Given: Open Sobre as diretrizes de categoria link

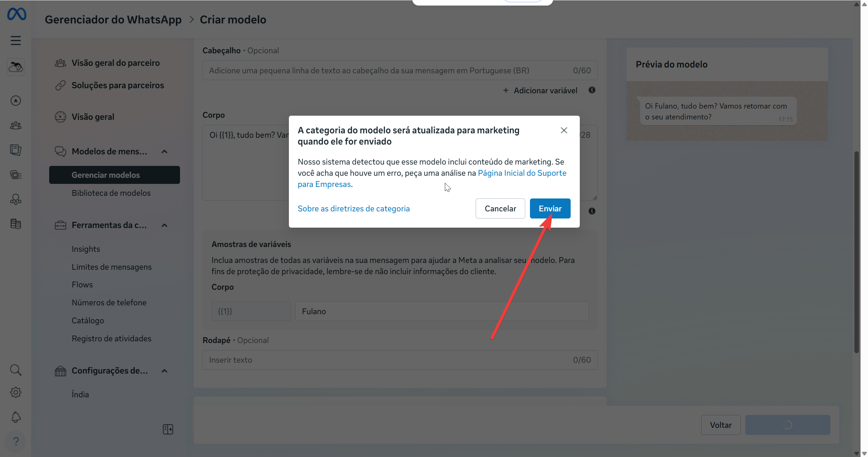Looking at the screenshot, I should 354,209.
